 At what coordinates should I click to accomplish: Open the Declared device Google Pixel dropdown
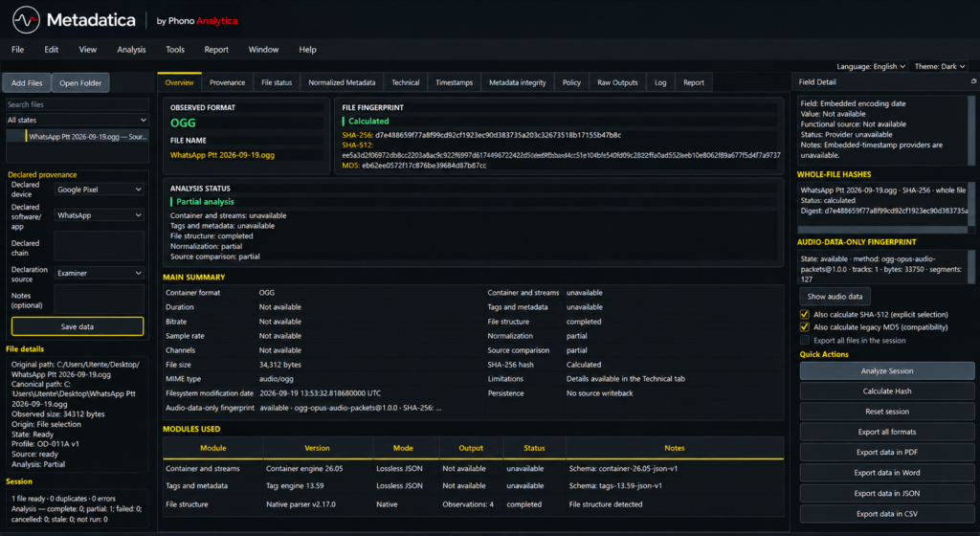pyautogui.click(x=99, y=190)
